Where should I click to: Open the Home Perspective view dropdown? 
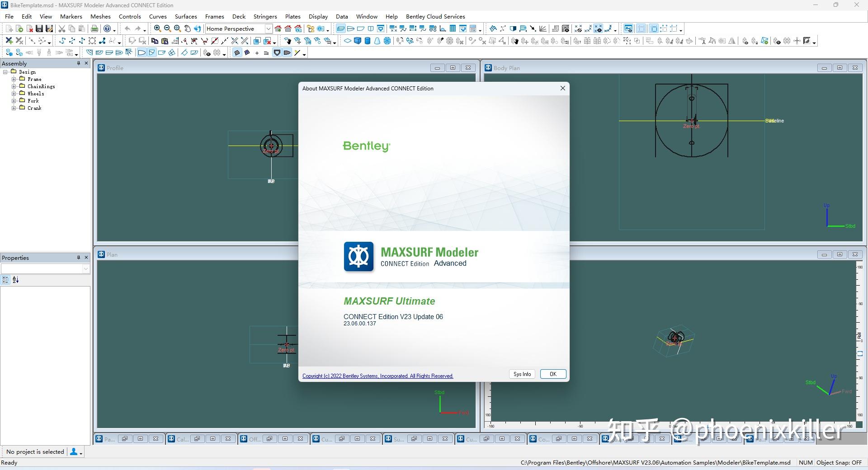(269, 28)
